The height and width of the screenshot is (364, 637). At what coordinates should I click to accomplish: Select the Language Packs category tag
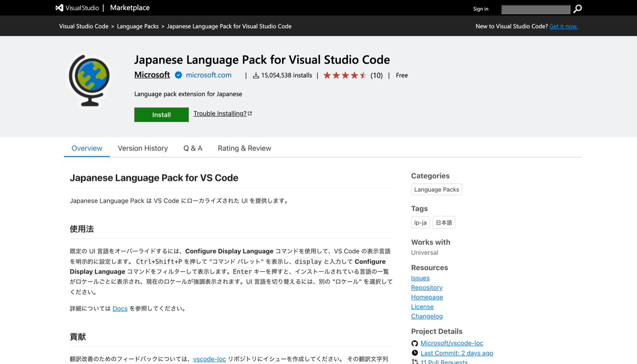pyautogui.click(x=437, y=189)
